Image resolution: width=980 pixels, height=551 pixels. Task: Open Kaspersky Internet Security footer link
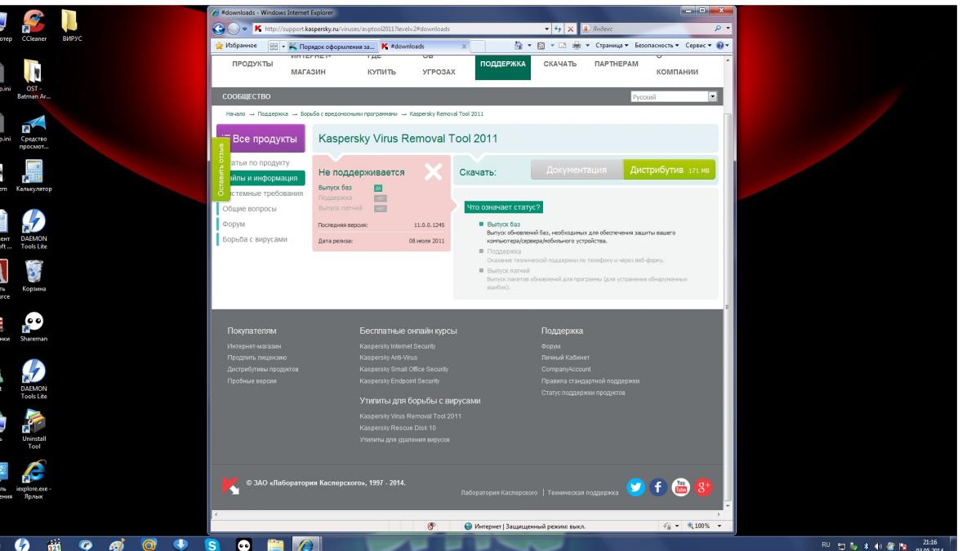click(x=398, y=346)
